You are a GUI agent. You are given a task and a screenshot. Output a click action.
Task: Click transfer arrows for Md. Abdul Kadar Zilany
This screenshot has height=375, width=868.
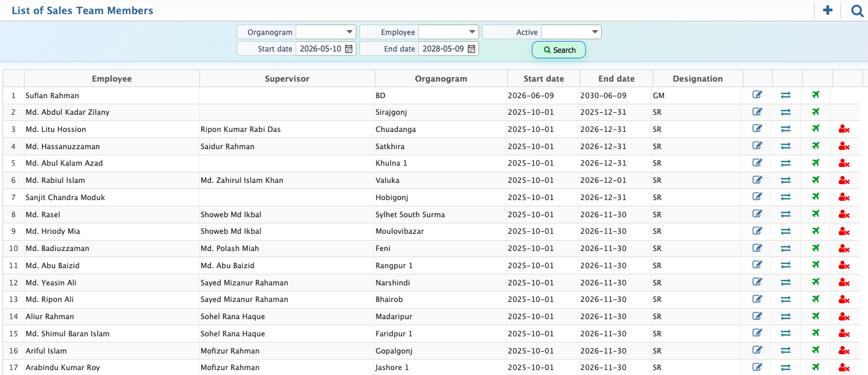pos(786,112)
